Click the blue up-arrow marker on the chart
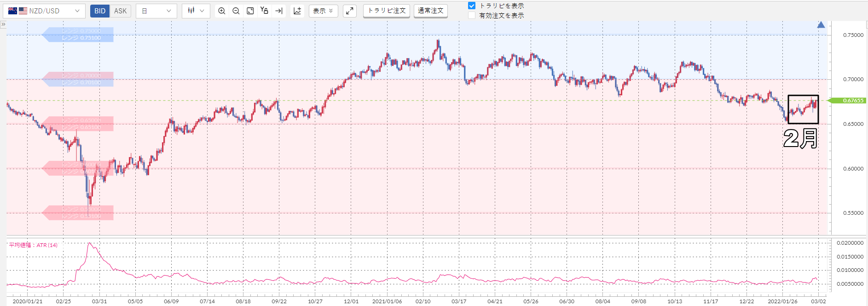 [821, 25]
